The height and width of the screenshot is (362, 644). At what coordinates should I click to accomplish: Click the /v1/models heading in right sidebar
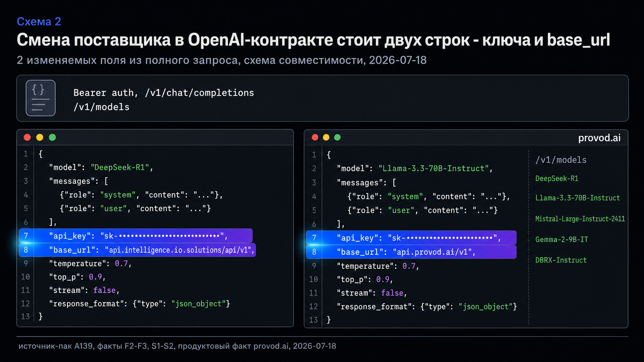coord(561,160)
